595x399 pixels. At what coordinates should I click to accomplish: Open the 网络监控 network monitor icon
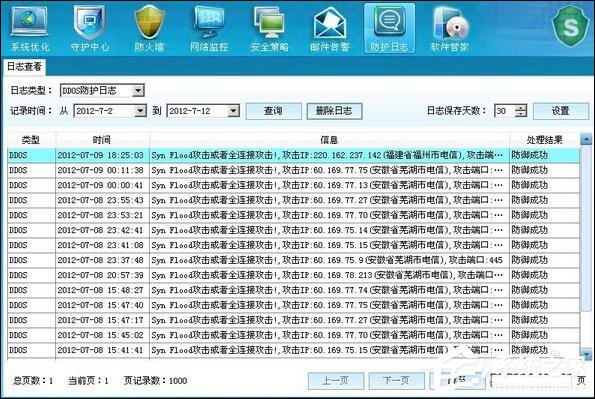(209, 28)
